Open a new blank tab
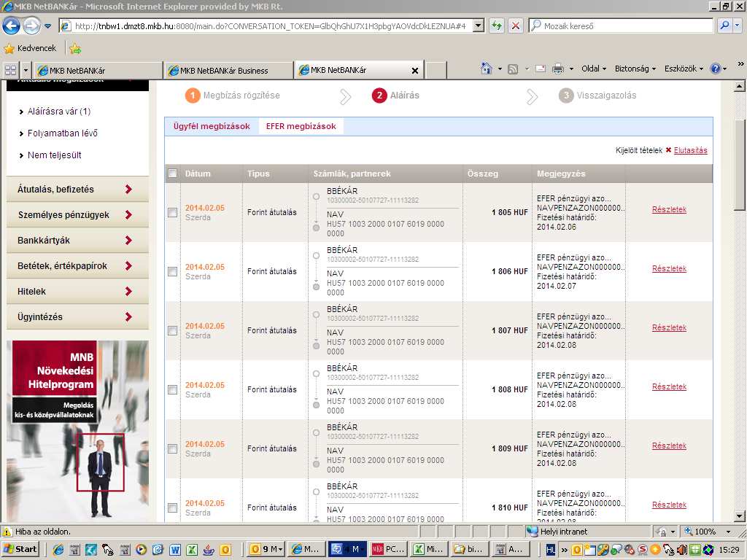747x560 pixels. click(435, 70)
